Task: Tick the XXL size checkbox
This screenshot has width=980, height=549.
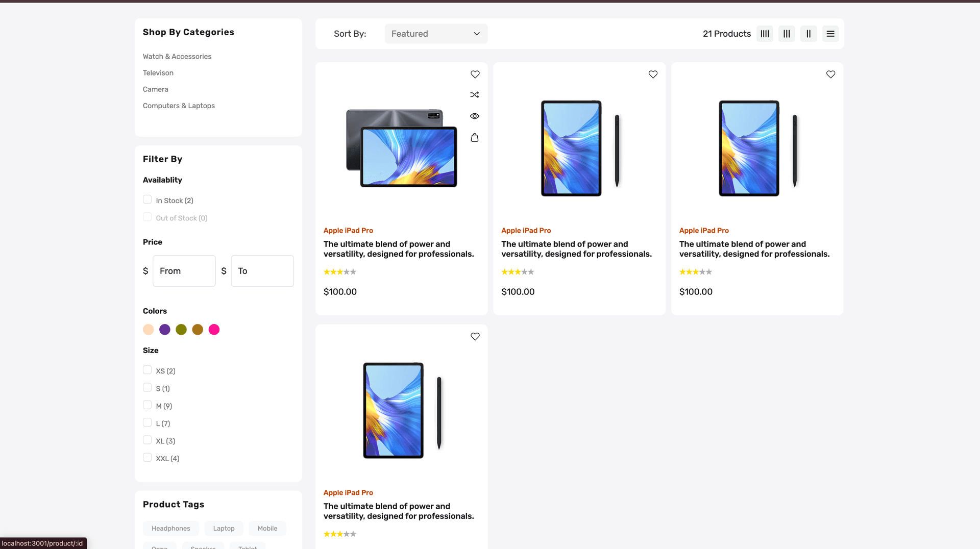Action: [148, 458]
